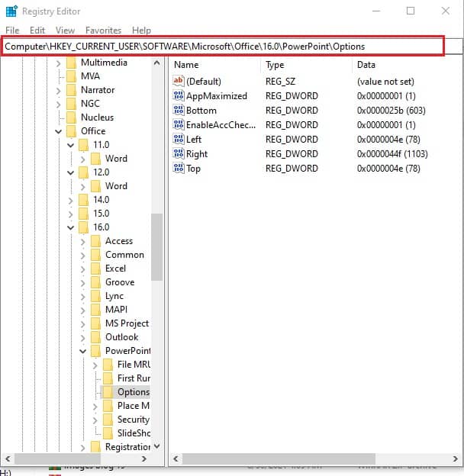Collapse the 11.0 key
The width and height of the screenshot is (464, 476).
click(70, 145)
